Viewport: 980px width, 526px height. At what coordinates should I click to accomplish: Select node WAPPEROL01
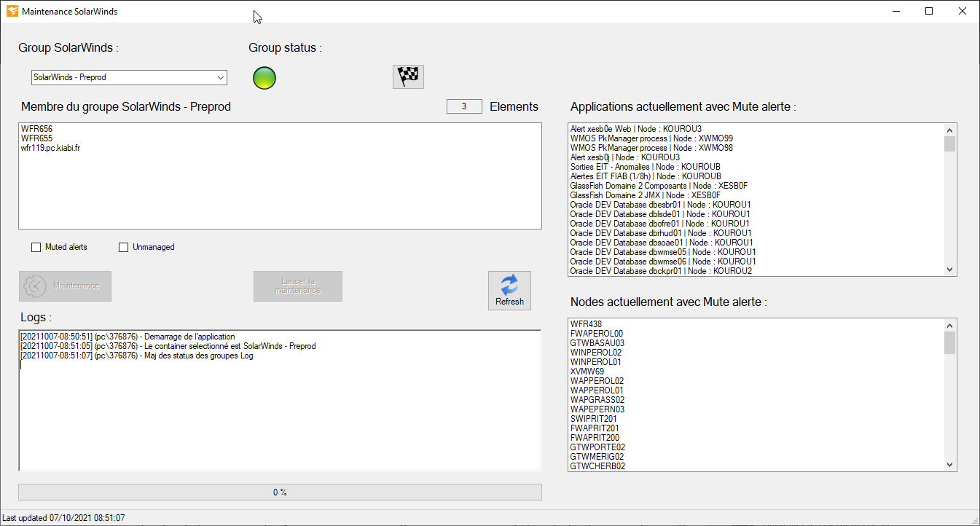tap(597, 390)
